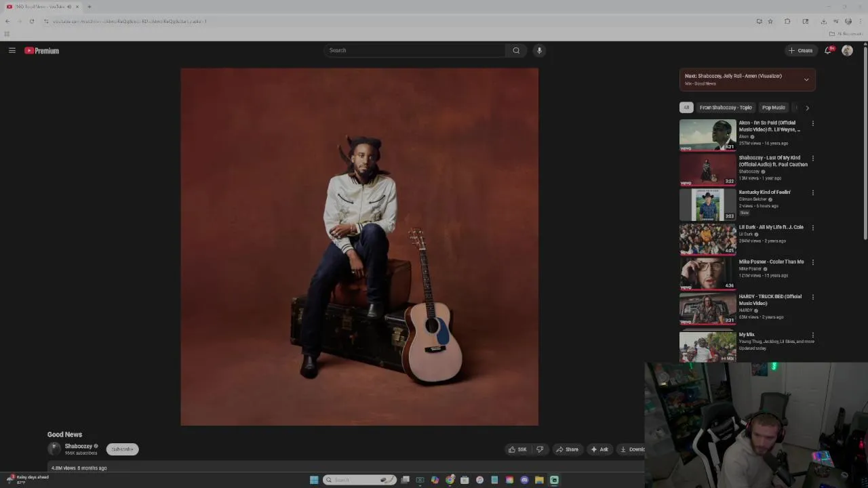Open more options for Akon video
Image resolution: width=868 pixels, height=488 pixels.
click(x=812, y=123)
